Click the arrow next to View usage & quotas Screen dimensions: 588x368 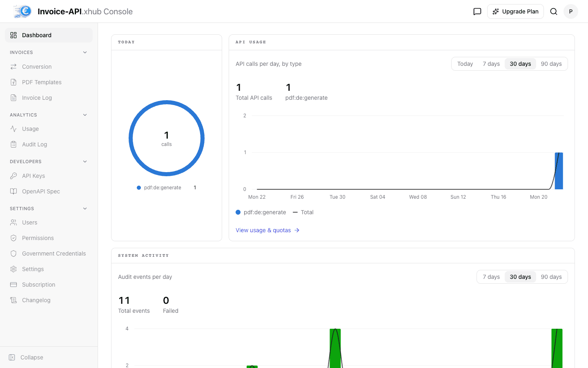297,230
